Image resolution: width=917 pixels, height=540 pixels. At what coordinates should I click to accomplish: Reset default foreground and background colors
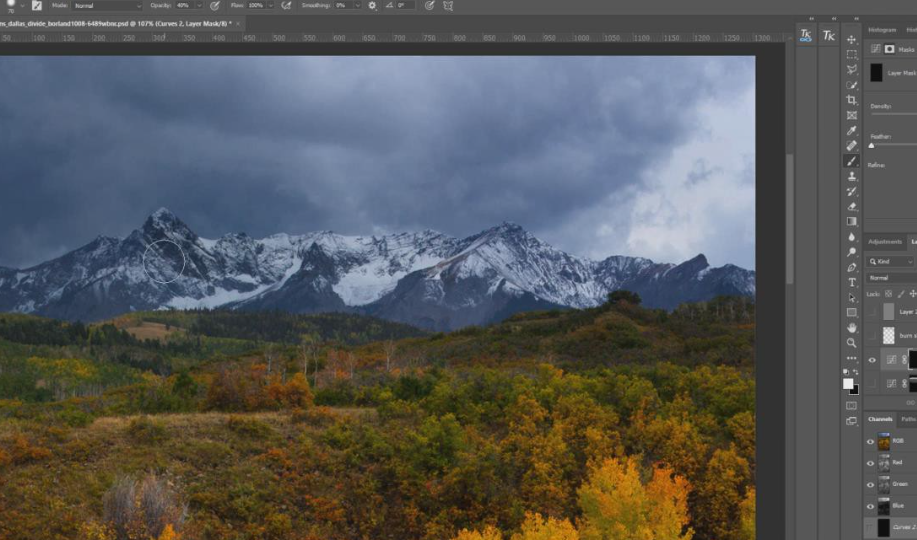pyautogui.click(x=846, y=372)
